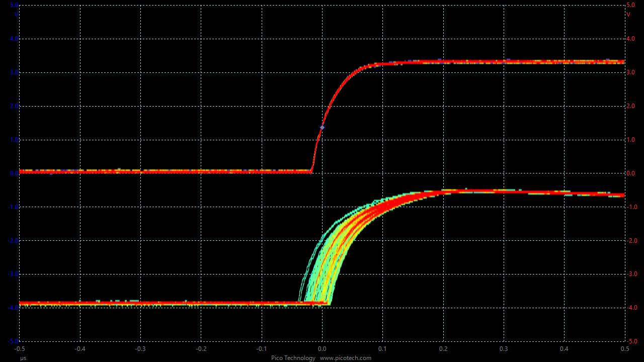Click the blue -5.0 voltage axis label

point(14,341)
